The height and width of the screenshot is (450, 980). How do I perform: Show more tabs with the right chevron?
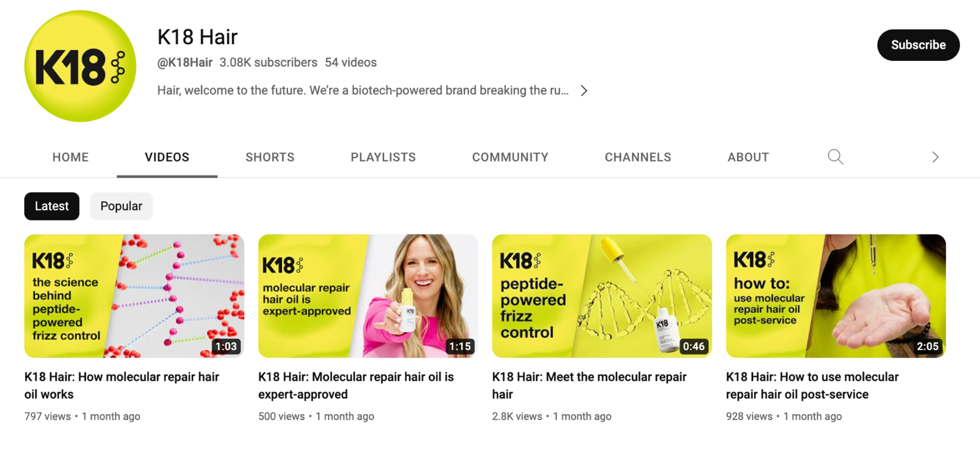click(936, 157)
